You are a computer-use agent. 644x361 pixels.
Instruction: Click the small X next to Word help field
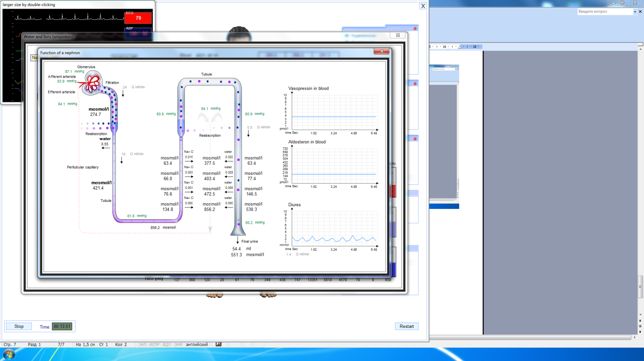click(x=640, y=12)
